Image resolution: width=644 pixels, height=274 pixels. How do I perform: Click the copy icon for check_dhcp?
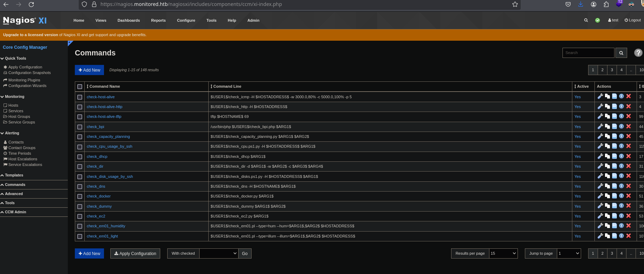[607, 156]
